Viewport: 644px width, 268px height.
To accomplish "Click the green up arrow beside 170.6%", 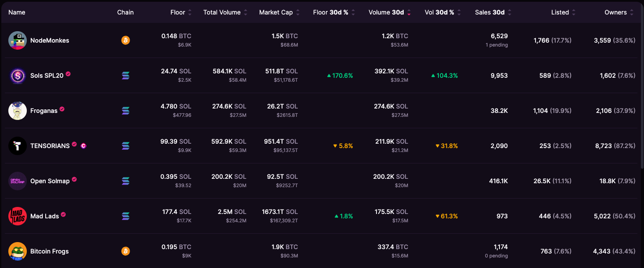I will tap(329, 76).
